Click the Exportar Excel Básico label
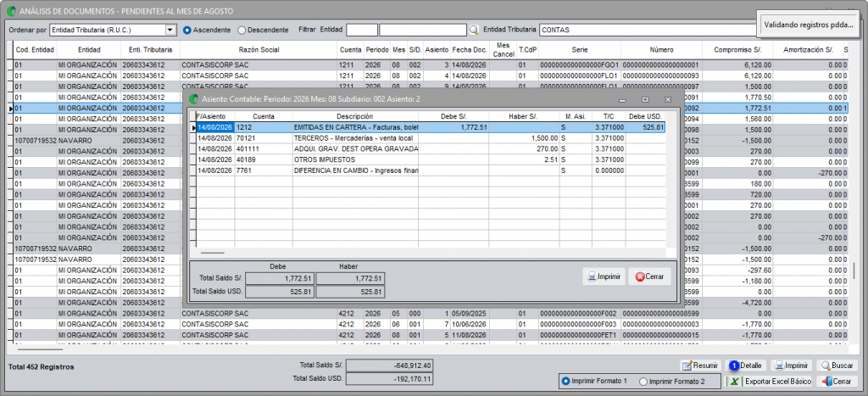 pos(778,382)
